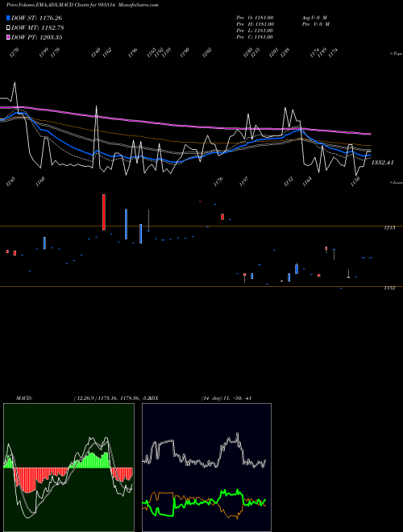Viewport: 403px width, 532px height.
Task: Click the 1332.41 price label
Action: pyautogui.click(x=382, y=163)
